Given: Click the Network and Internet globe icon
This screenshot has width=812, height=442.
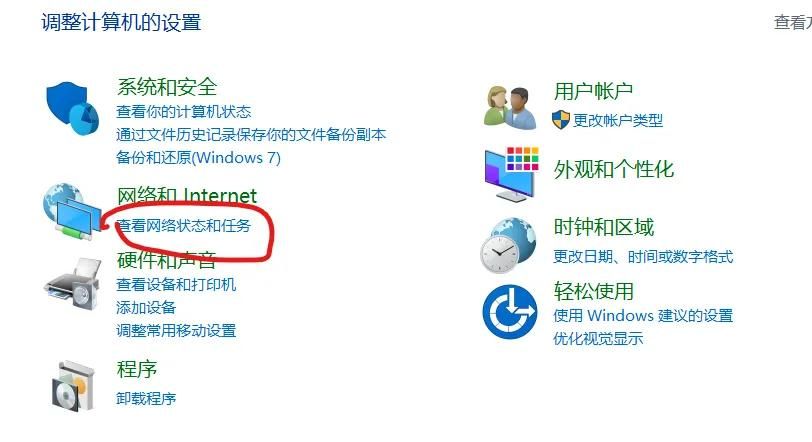Looking at the screenshot, I should [72, 211].
